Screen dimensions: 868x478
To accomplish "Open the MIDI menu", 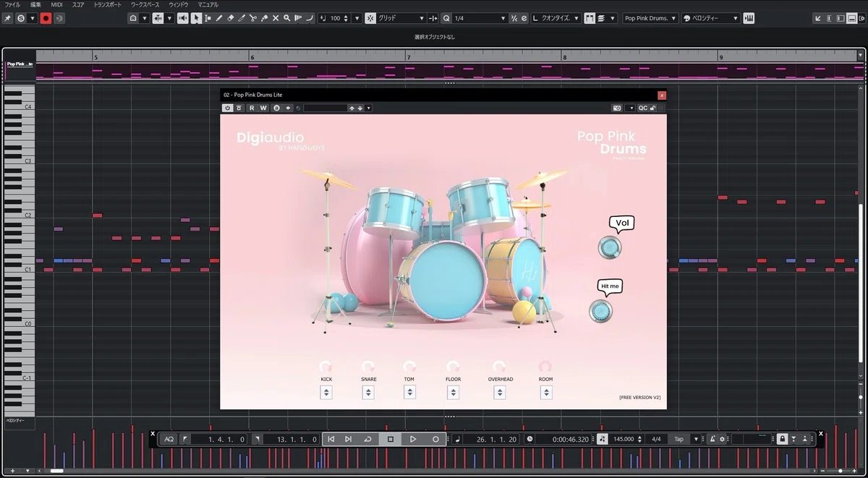I will tap(56, 4).
